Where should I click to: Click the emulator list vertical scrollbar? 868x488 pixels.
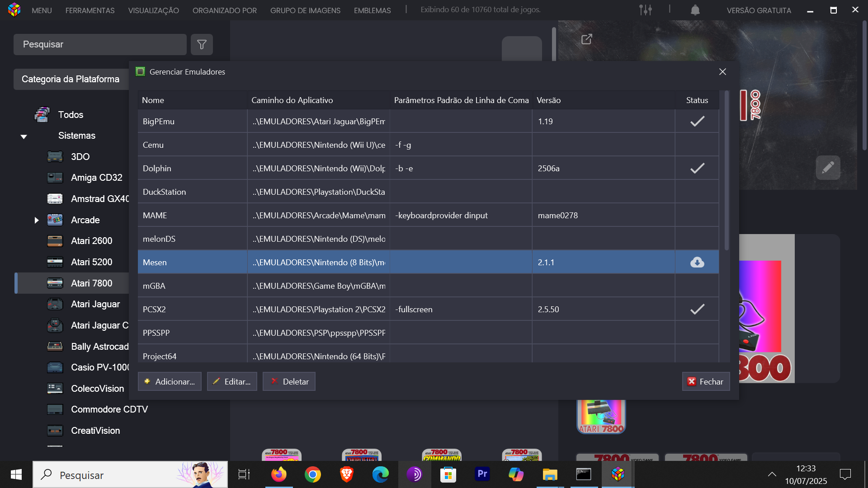(726, 170)
